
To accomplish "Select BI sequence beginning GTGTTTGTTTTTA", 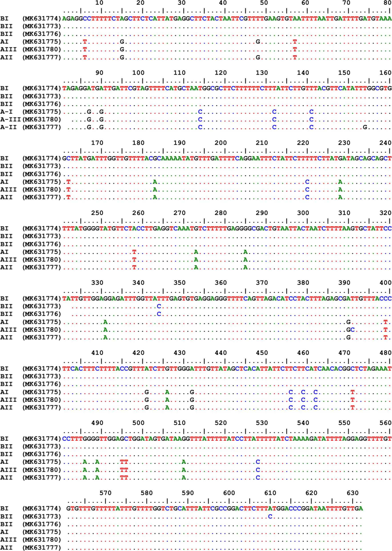I will click(215, 509).
